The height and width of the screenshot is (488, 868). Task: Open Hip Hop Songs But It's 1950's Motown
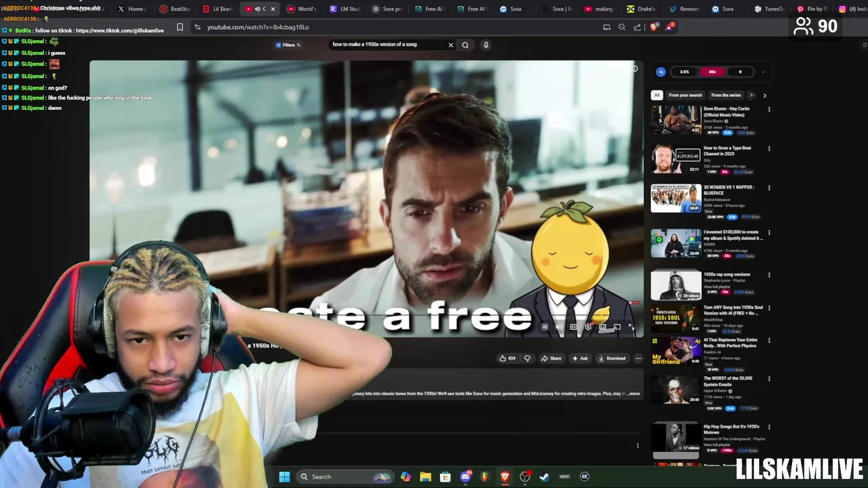(x=731, y=429)
